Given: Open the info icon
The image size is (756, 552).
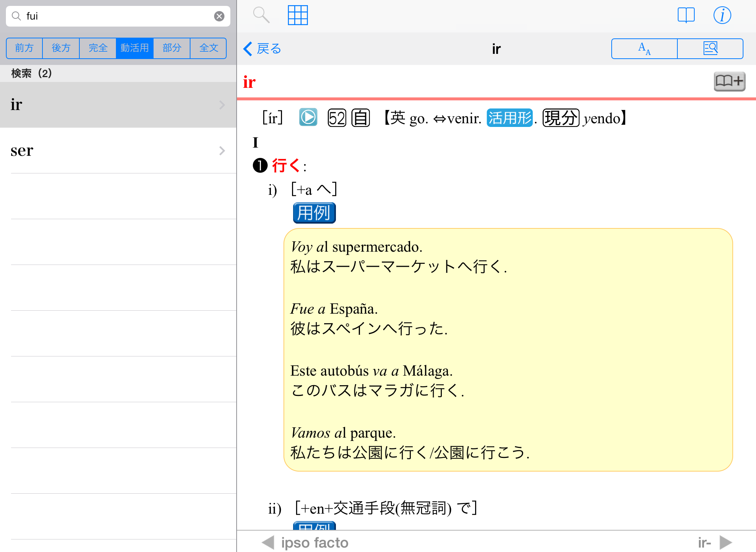Looking at the screenshot, I should [722, 15].
